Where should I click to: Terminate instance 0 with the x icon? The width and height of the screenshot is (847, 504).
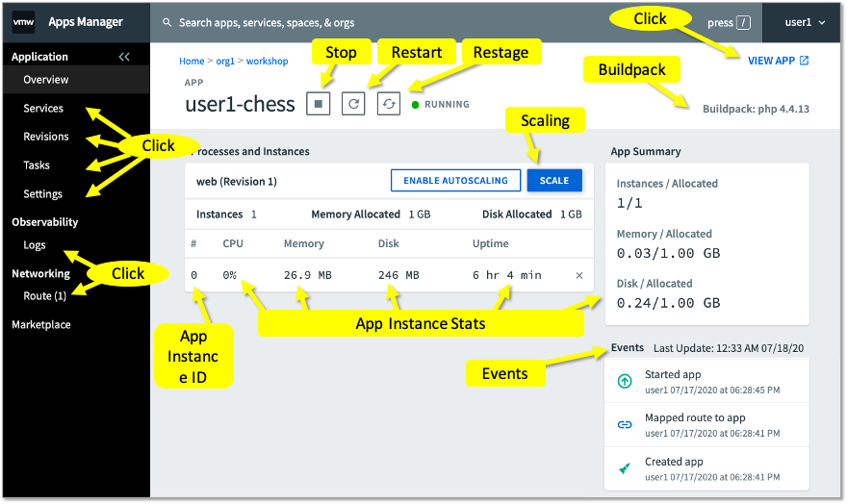(x=579, y=275)
